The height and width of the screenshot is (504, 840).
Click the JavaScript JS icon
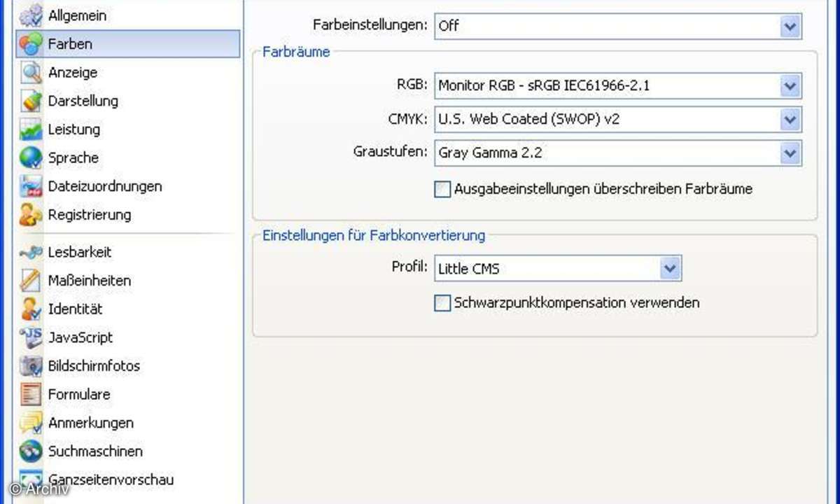click(x=31, y=337)
